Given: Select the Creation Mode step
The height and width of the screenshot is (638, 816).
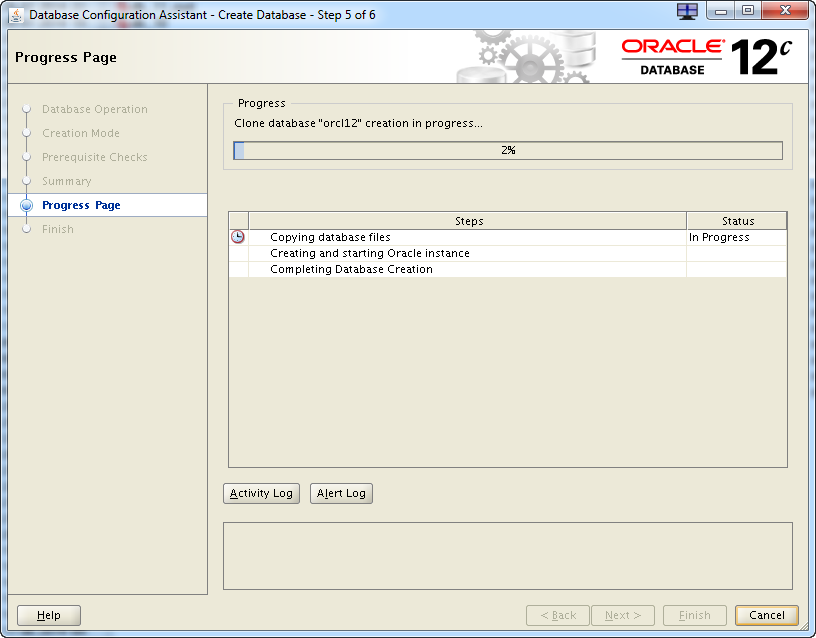Looking at the screenshot, I should click(81, 133).
